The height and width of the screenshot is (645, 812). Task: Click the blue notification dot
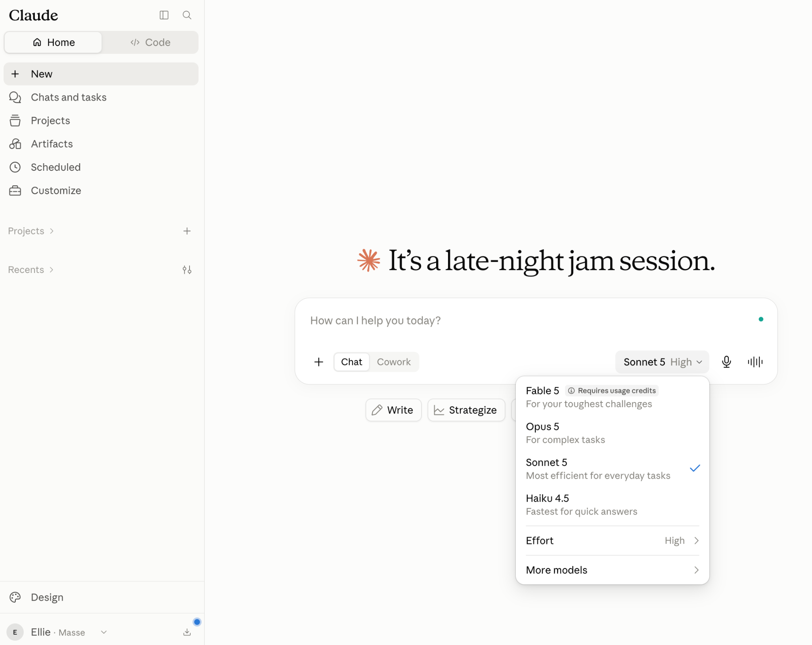tap(197, 622)
